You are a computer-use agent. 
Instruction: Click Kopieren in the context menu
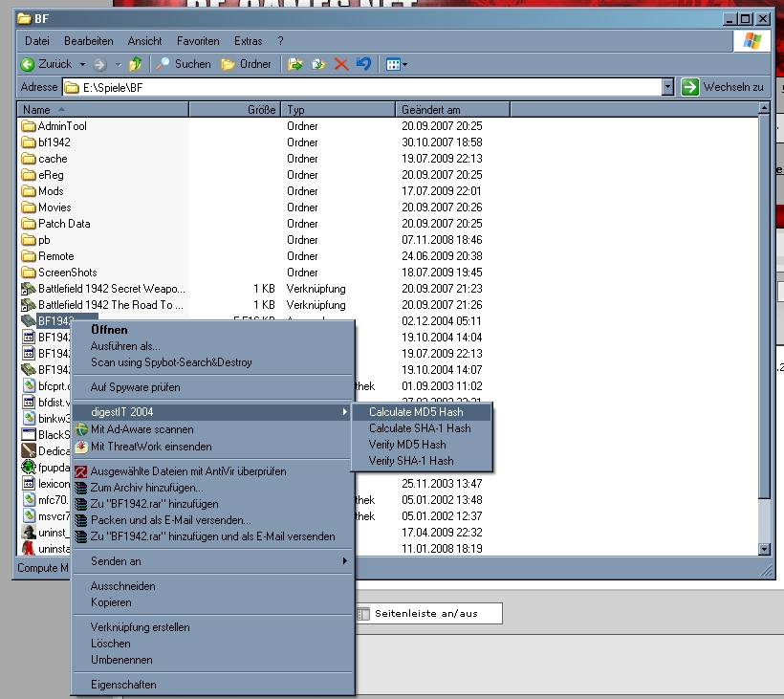[213, 602]
